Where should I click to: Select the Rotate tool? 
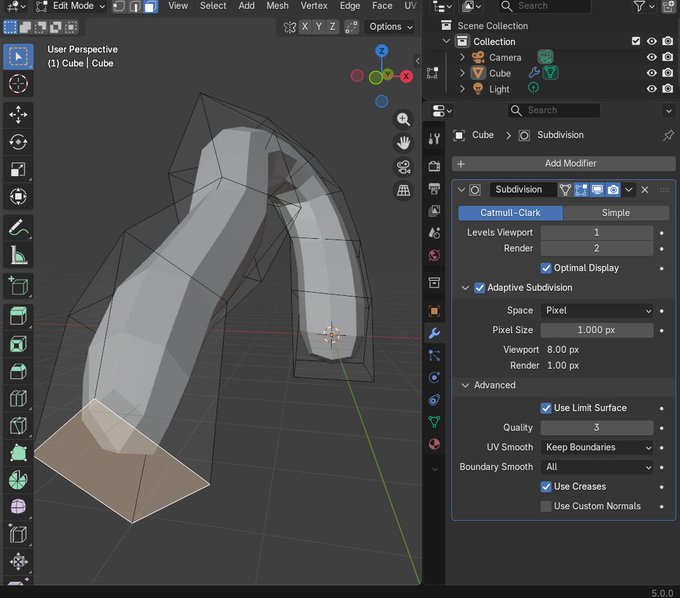coord(18,142)
